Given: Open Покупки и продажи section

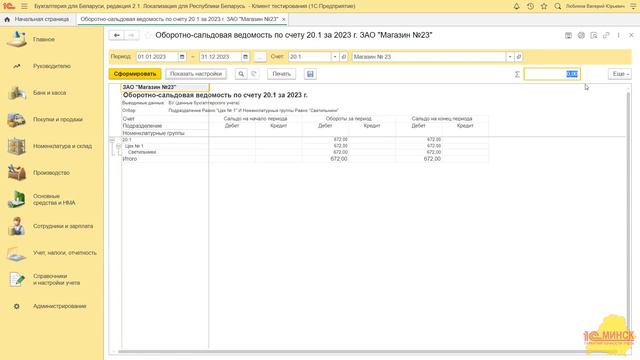Looking at the screenshot, I should click(58, 120).
